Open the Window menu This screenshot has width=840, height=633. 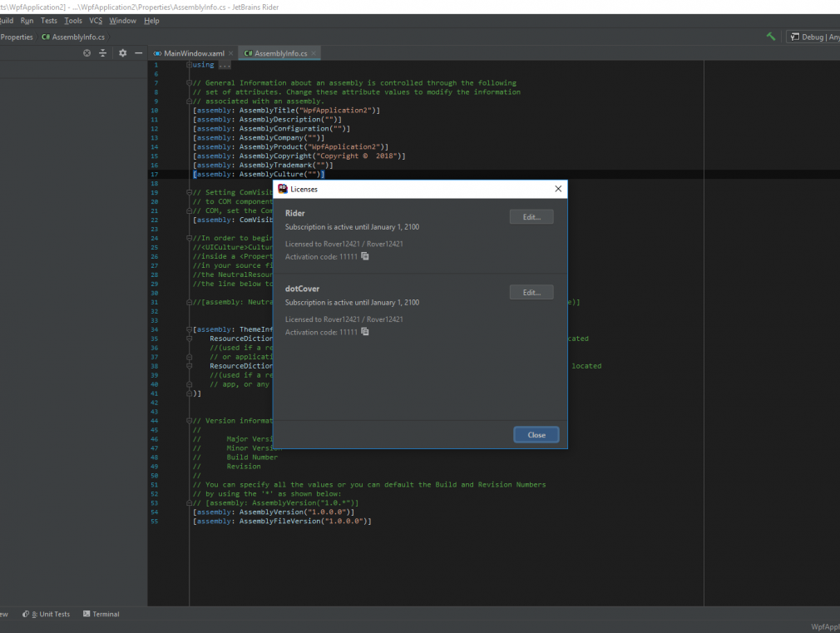point(123,20)
